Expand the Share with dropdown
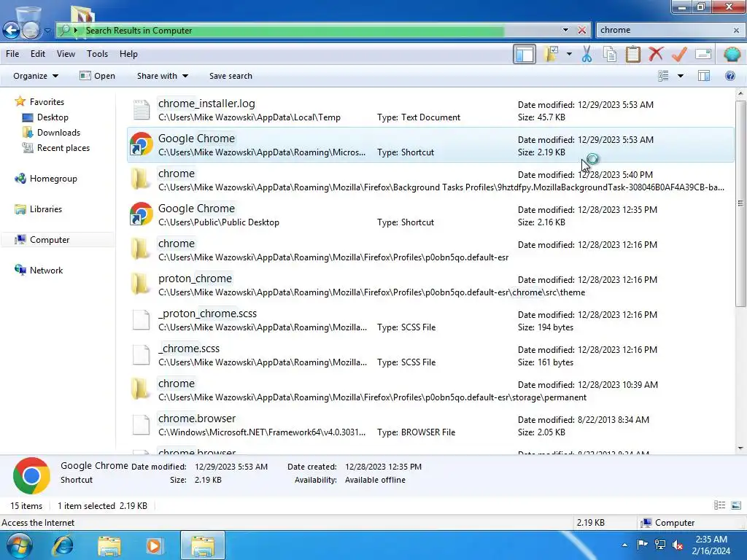This screenshot has height=560, width=747. (x=163, y=76)
